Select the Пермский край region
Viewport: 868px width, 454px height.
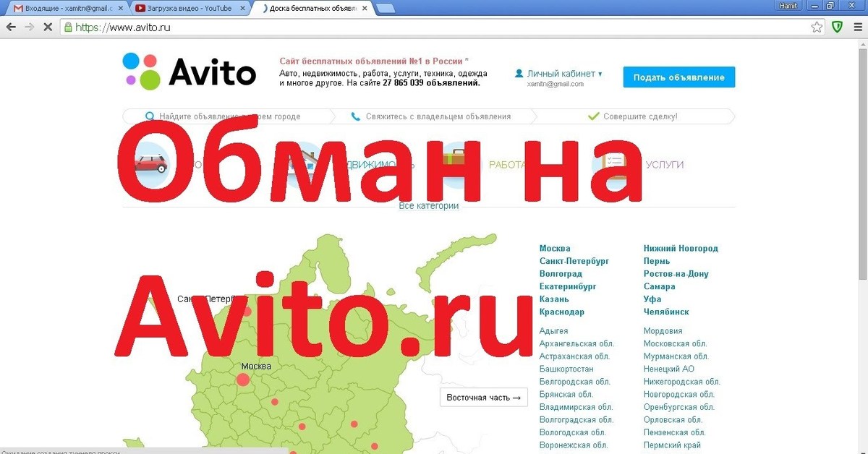pyautogui.click(x=673, y=445)
